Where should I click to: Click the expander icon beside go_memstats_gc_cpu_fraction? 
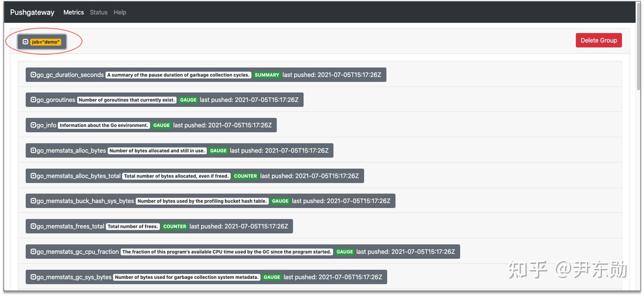click(x=34, y=251)
